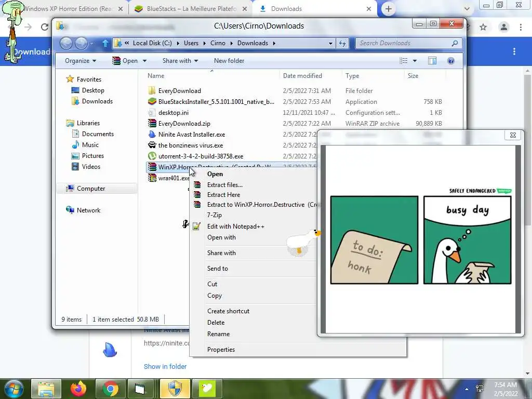
Task: Open the Downloads page three-dot menu
Action: 514,51
